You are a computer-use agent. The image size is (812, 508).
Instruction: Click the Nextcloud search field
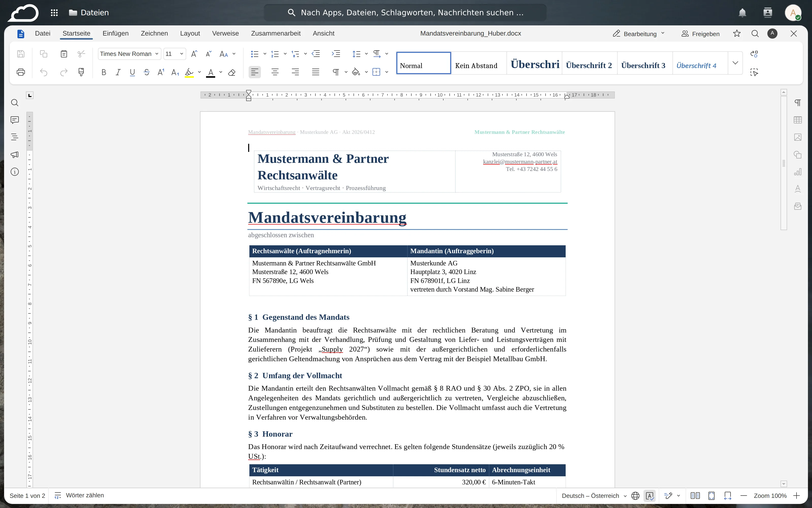[405, 13]
